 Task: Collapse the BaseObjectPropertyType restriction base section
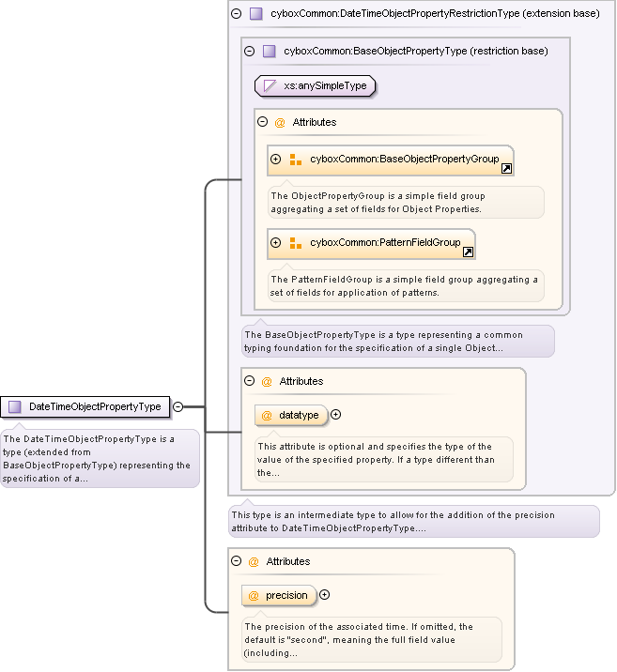point(249,52)
